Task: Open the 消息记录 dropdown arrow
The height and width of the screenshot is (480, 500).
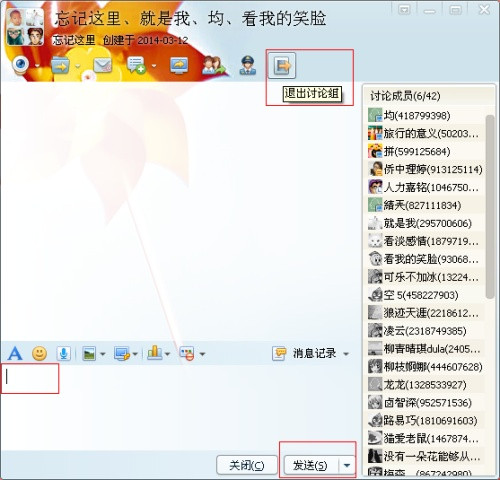Action: (346, 354)
